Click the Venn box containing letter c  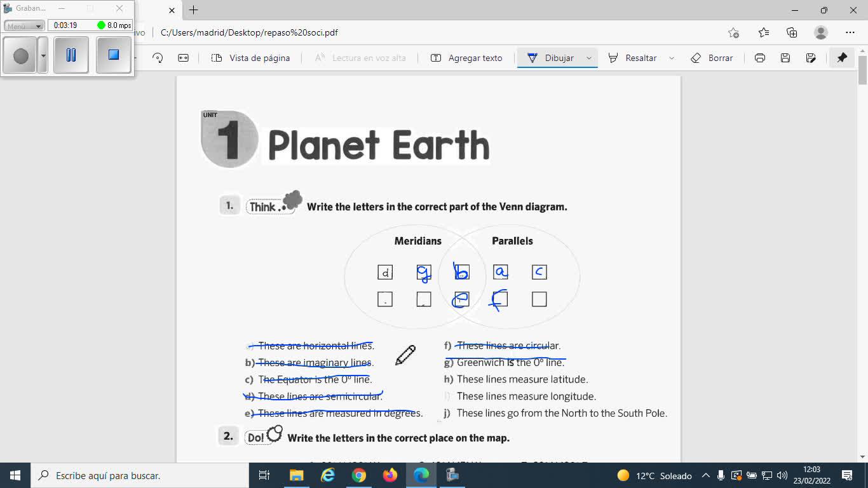[539, 273]
